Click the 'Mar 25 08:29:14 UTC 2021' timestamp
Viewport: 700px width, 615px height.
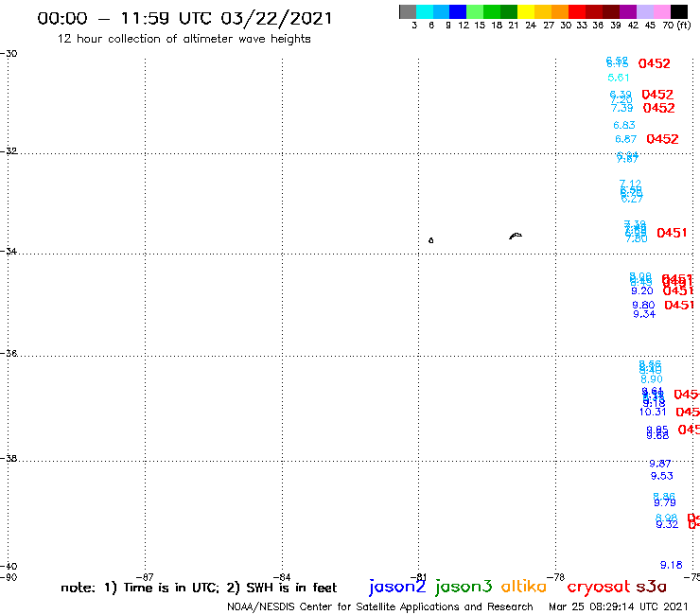click(619, 607)
